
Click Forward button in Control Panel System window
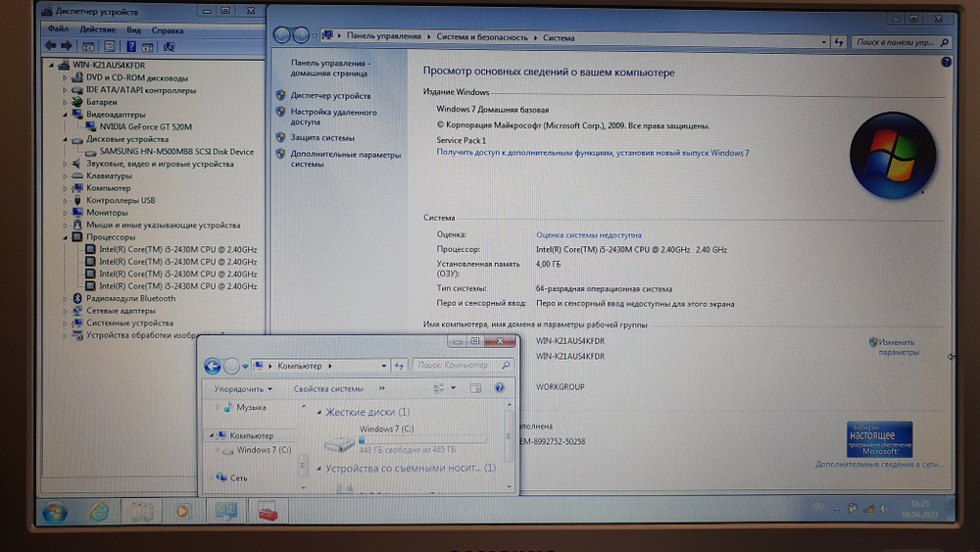coord(301,35)
